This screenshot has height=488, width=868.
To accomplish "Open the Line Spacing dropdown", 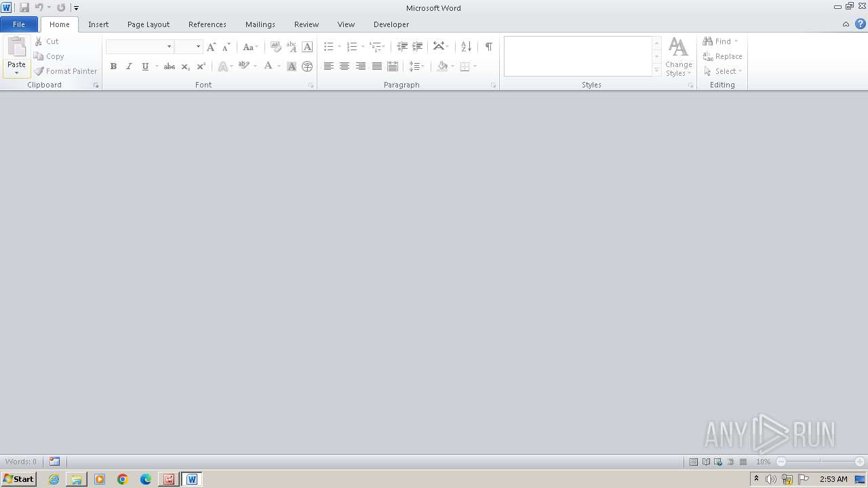I will click(416, 66).
